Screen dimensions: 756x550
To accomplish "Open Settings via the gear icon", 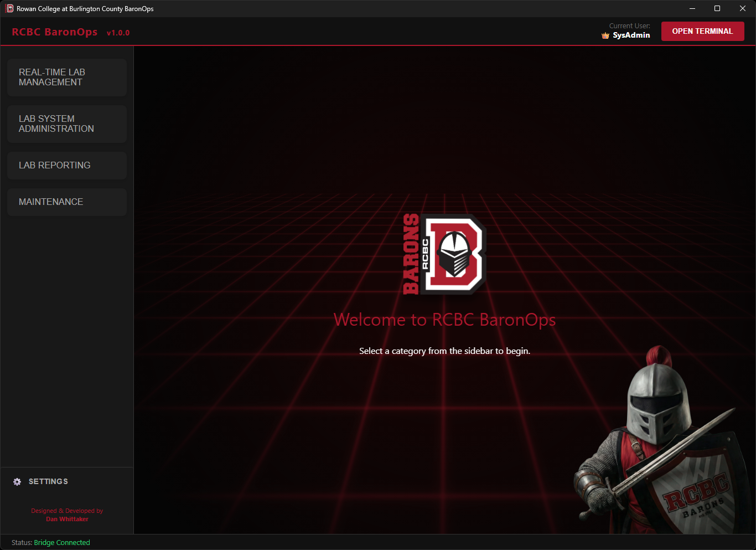I will [17, 481].
